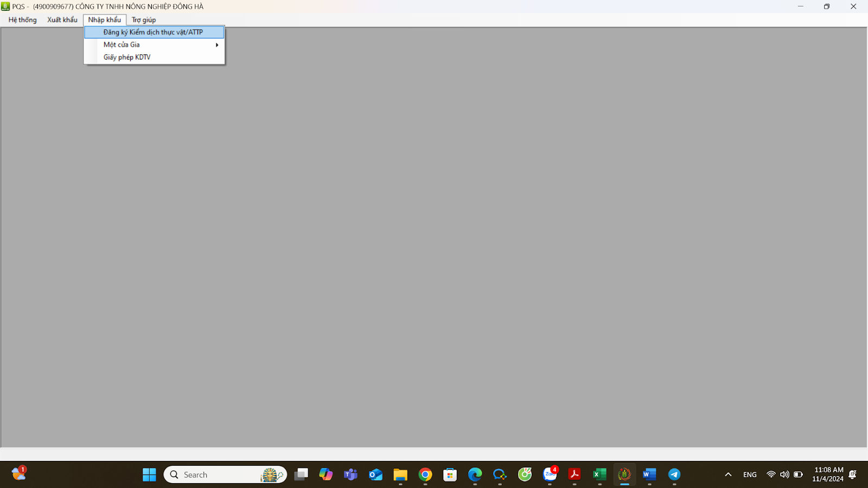Open Telegram from the taskbar

click(674, 474)
